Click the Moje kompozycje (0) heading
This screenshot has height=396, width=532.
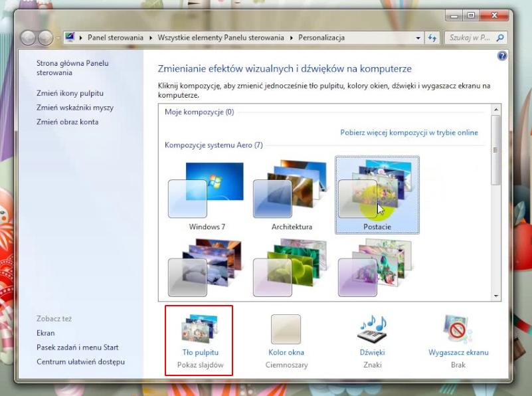point(199,112)
